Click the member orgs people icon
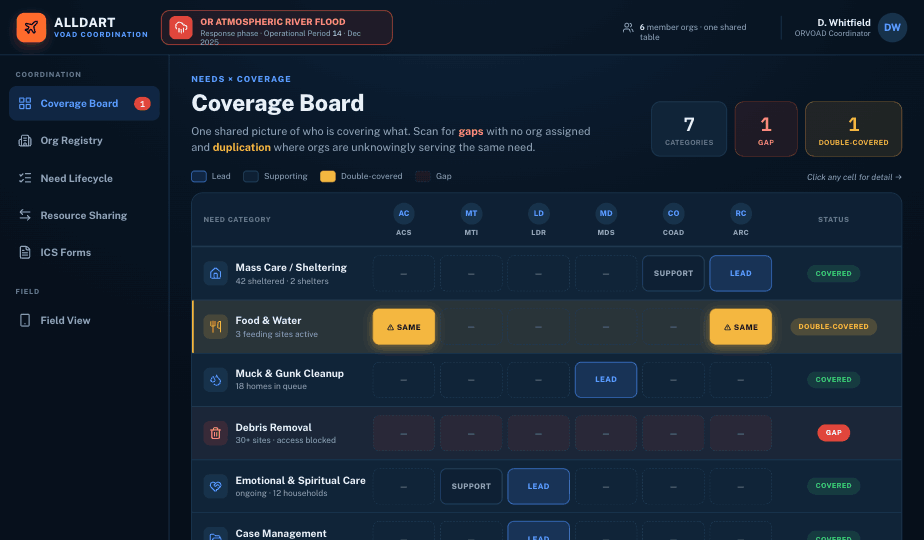This screenshot has width=924, height=540. 628,27
